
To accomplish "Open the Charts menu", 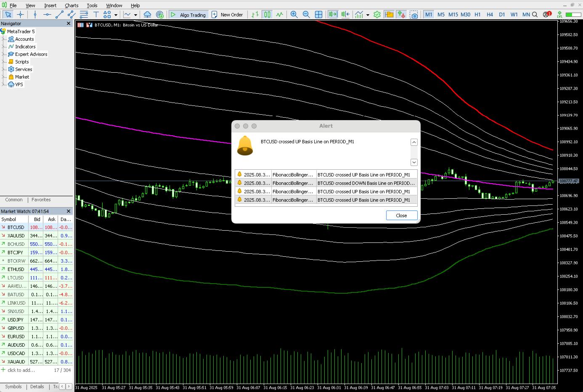I will [x=72, y=5].
